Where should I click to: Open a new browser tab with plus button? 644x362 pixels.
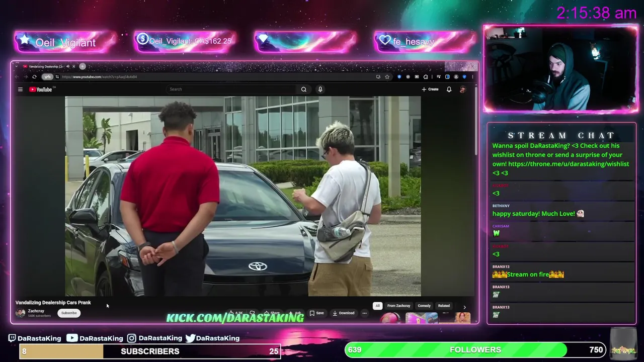click(x=83, y=66)
